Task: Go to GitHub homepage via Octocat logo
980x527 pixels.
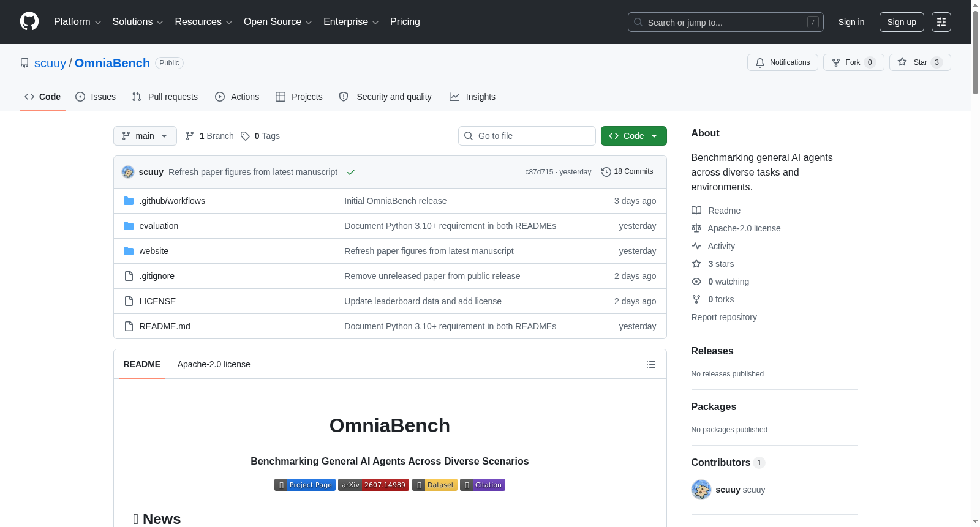Action: coord(29,21)
